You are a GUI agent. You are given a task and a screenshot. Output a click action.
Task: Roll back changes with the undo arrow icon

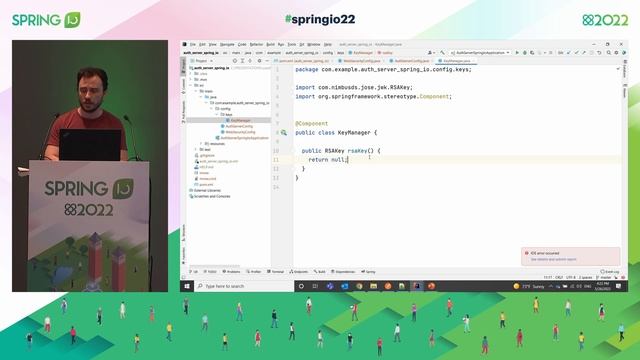(x=599, y=53)
